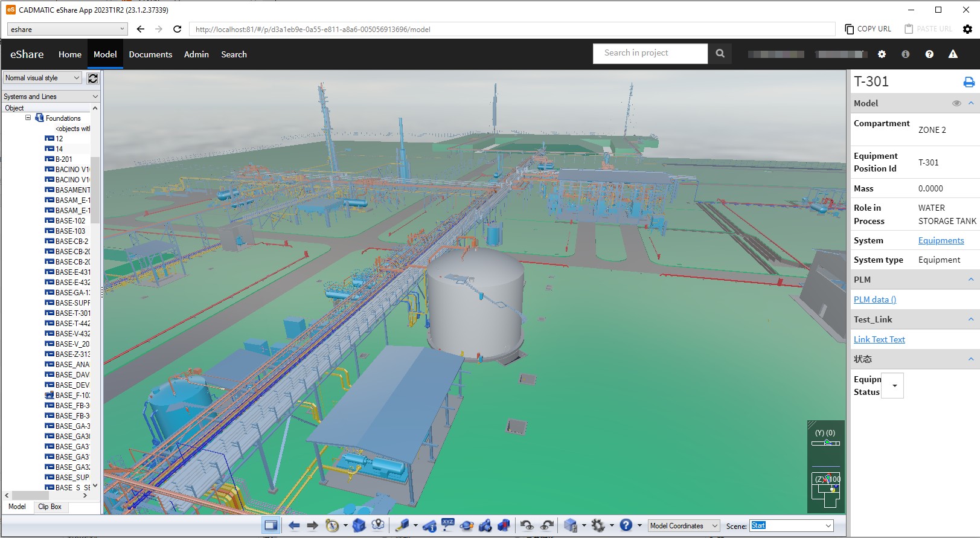Go to next view with right arrow
Image resolution: width=980 pixels, height=538 pixels.
pos(312,525)
